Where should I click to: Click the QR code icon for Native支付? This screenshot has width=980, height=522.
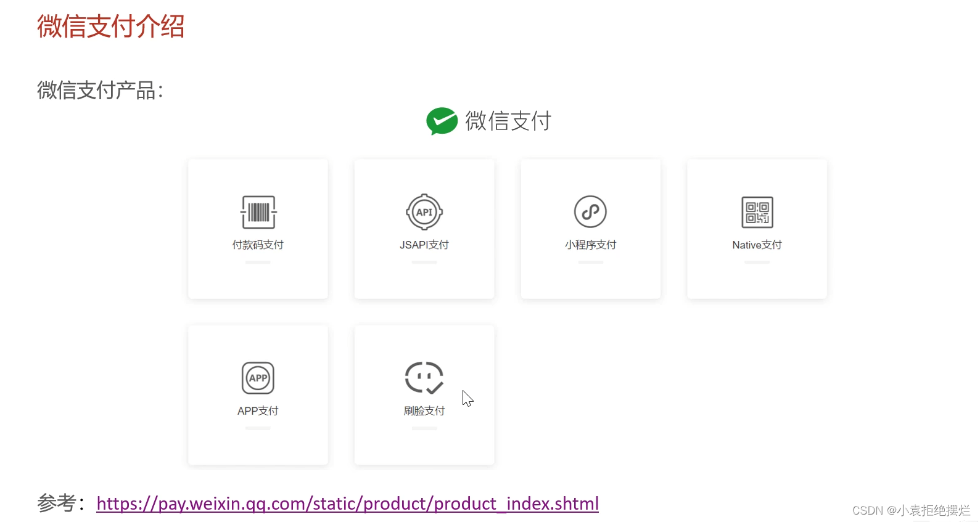[x=757, y=212]
